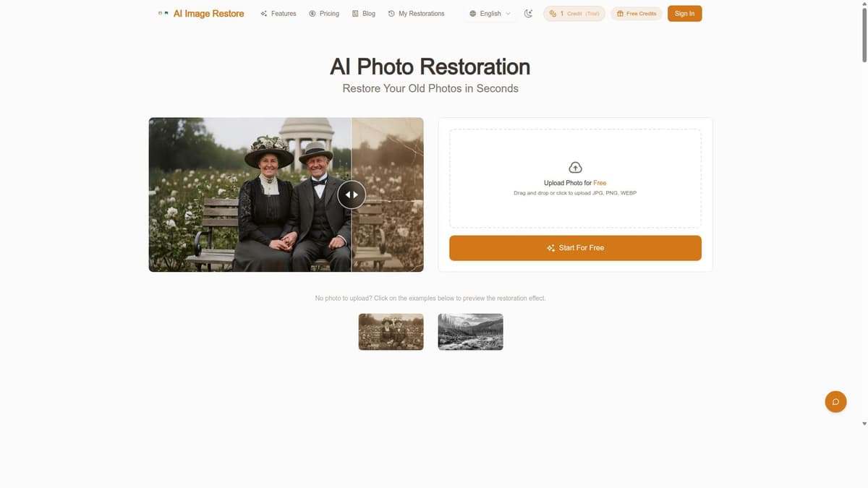Expand the English language dropdown
The height and width of the screenshot is (488, 868).
tap(490, 13)
